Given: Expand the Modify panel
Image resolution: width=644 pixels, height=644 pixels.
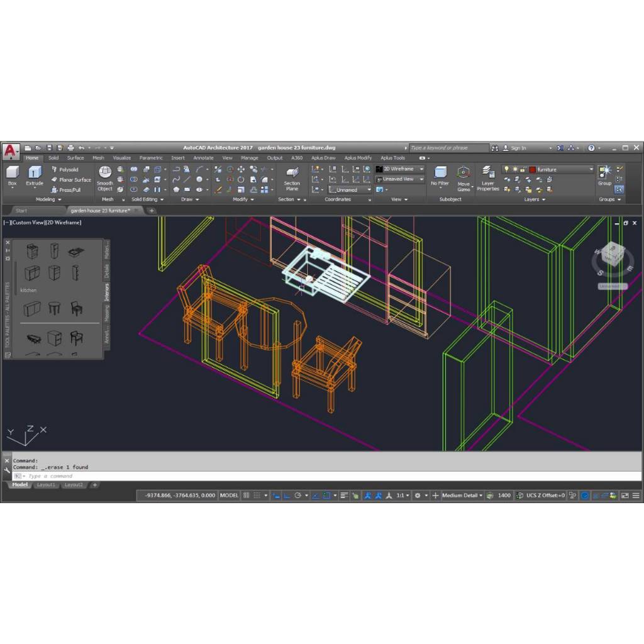Looking at the screenshot, I should tap(243, 199).
